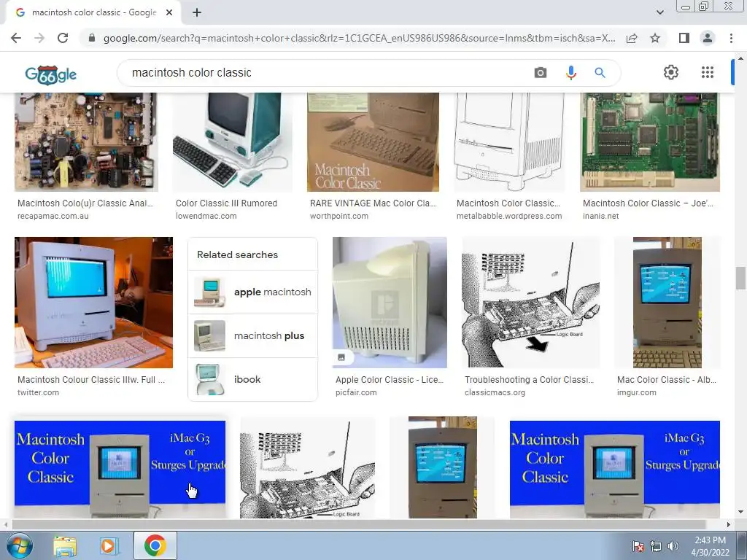Click the Action Center flag tray icon

pos(638,546)
